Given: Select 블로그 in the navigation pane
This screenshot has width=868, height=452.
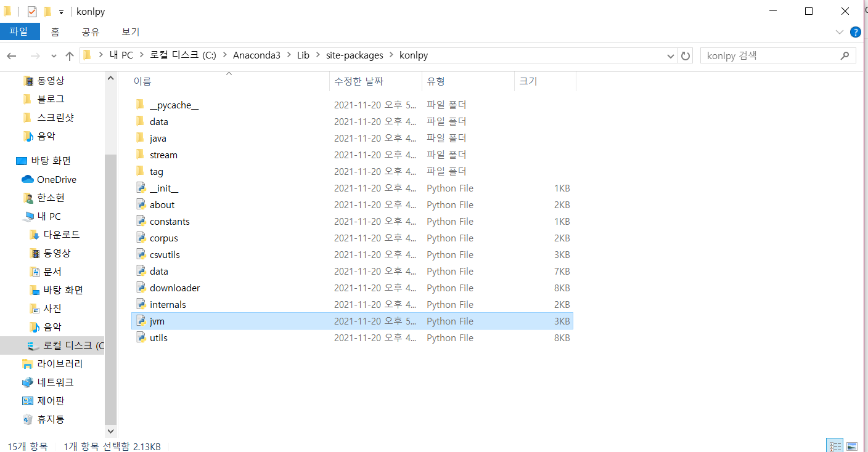Looking at the screenshot, I should [51, 99].
